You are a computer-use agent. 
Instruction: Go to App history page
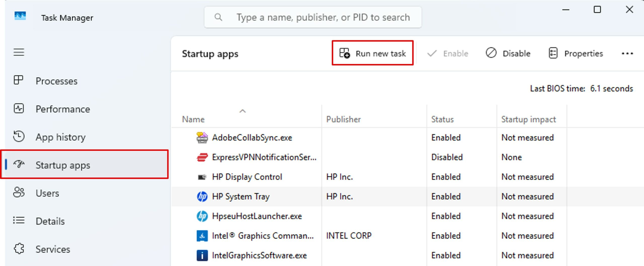tap(87, 137)
